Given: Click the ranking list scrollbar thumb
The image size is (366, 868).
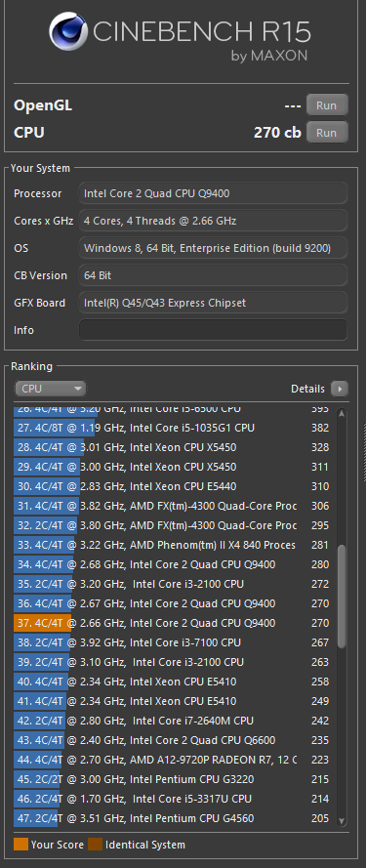Looking at the screenshot, I should tap(342, 597).
